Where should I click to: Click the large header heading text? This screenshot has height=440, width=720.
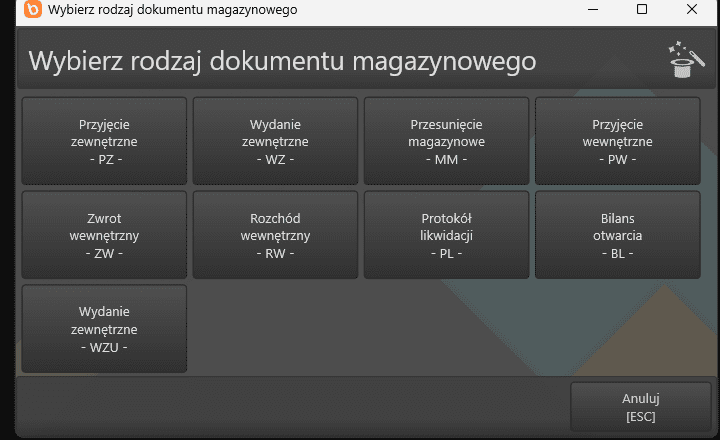(x=282, y=60)
